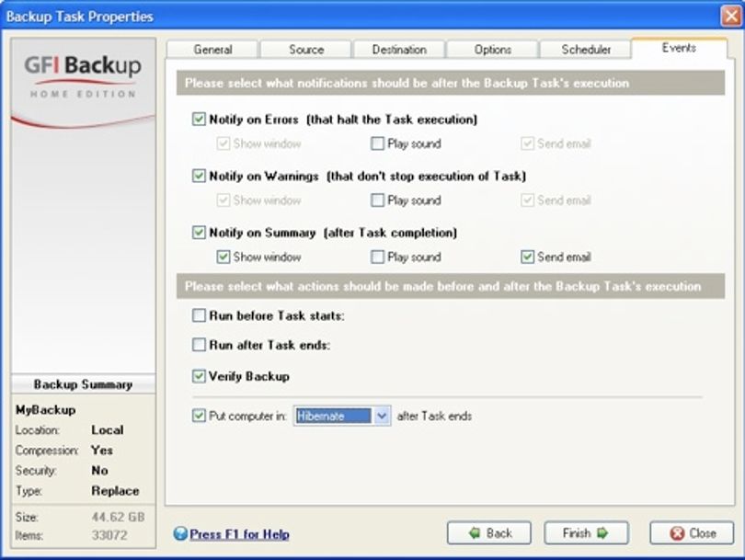This screenshot has width=745, height=560.
Task: Uncheck Verify Backup option
Action: coord(199,376)
